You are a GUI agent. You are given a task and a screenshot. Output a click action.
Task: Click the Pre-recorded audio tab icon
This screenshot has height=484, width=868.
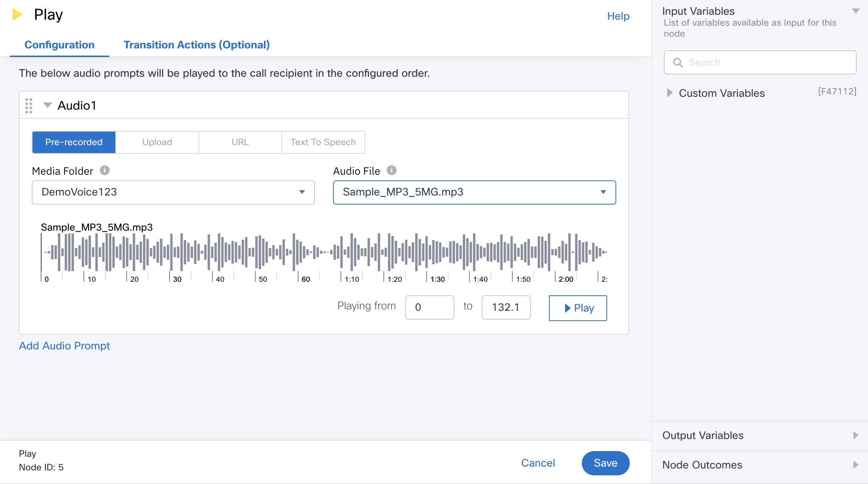click(x=74, y=142)
